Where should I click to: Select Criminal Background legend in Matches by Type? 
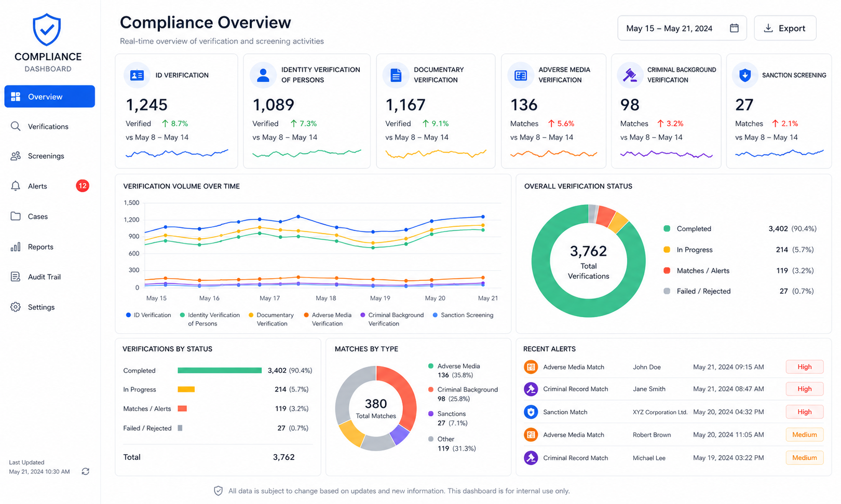[463, 394]
